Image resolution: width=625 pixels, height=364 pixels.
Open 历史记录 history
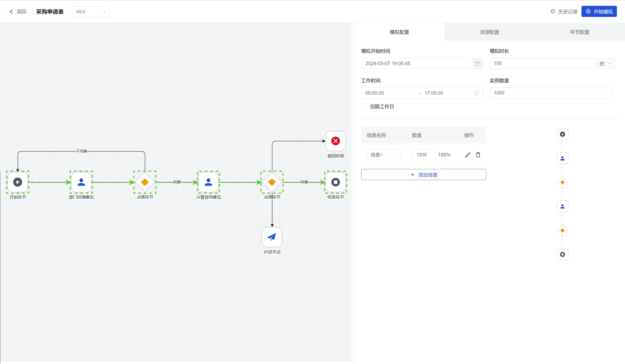(x=564, y=12)
